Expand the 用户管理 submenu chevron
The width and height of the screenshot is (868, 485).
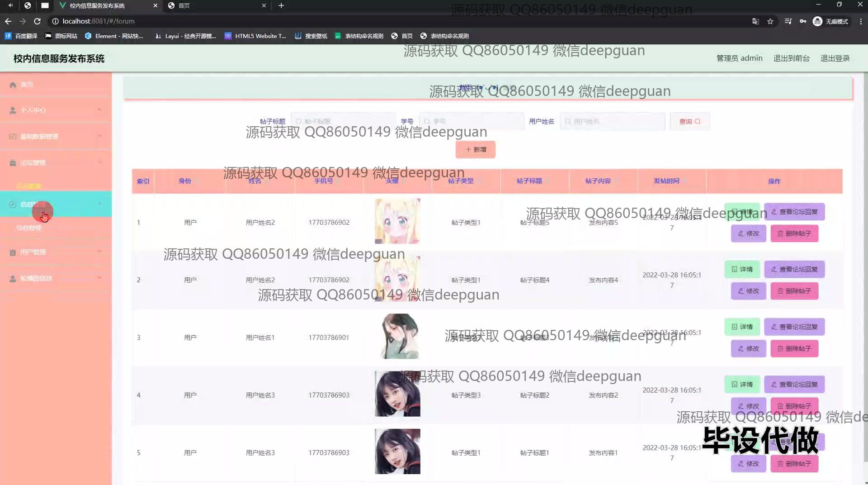99,252
